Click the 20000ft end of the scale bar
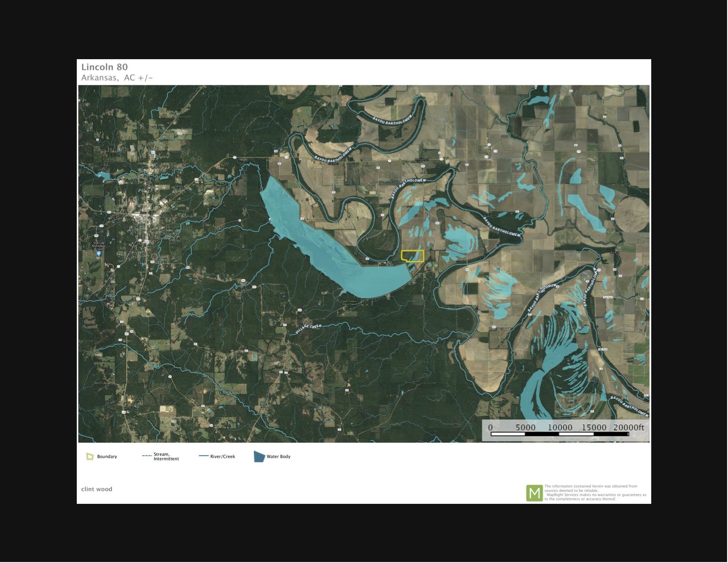This screenshot has width=728, height=563. pos(628,427)
